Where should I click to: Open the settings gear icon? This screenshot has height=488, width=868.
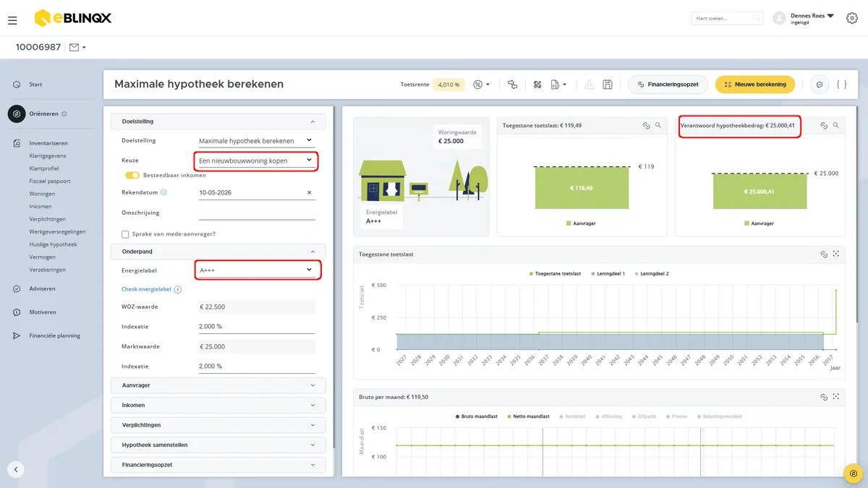click(851, 18)
